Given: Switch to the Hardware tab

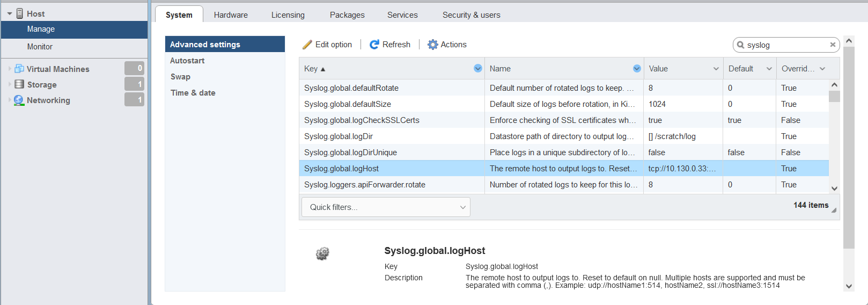Looking at the screenshot, I should point(231,15).
